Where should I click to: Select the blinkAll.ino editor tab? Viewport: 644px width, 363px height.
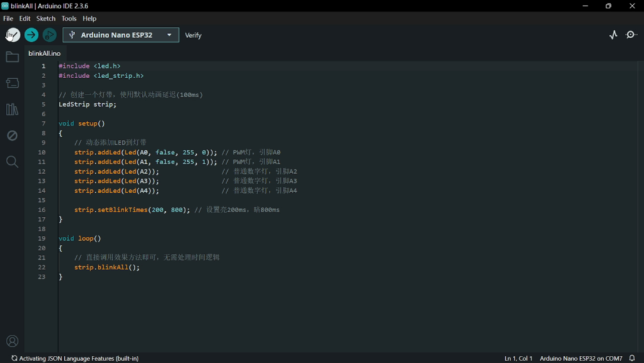point(44,54)
